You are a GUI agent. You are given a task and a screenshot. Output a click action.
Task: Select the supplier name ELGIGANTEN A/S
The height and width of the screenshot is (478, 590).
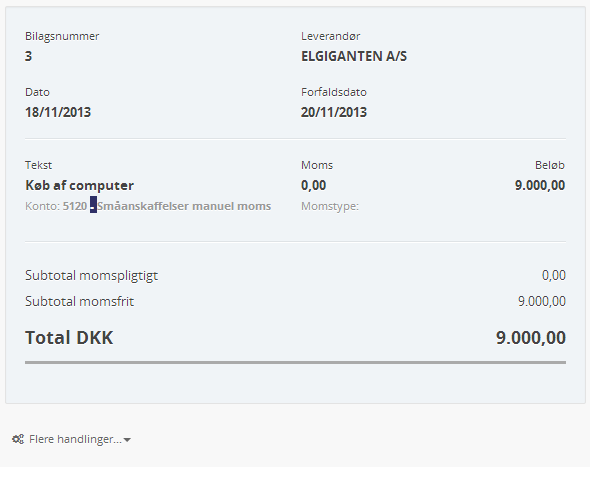point(354,56)
